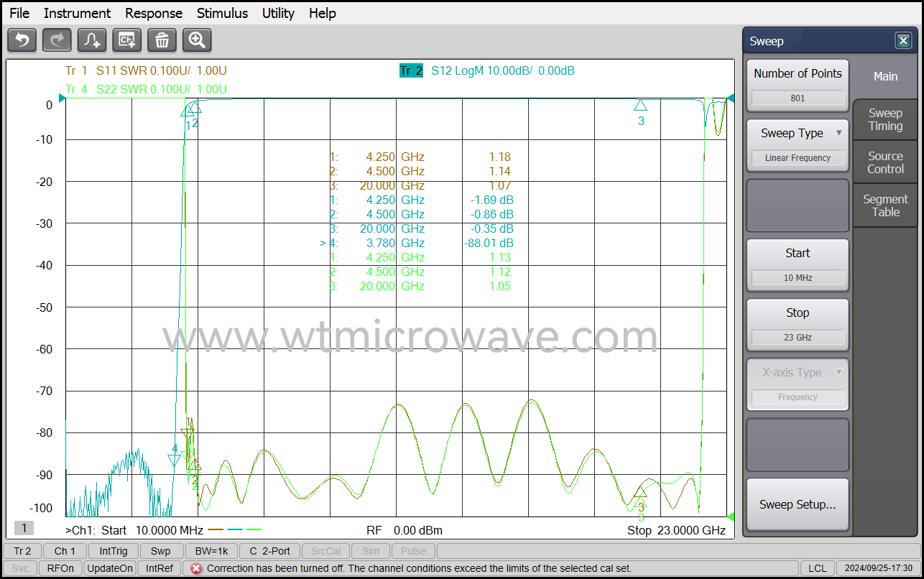Screen dimensions: 924x579
Task: Switch to the Source Control tab
Action: [x=885, y=162]
